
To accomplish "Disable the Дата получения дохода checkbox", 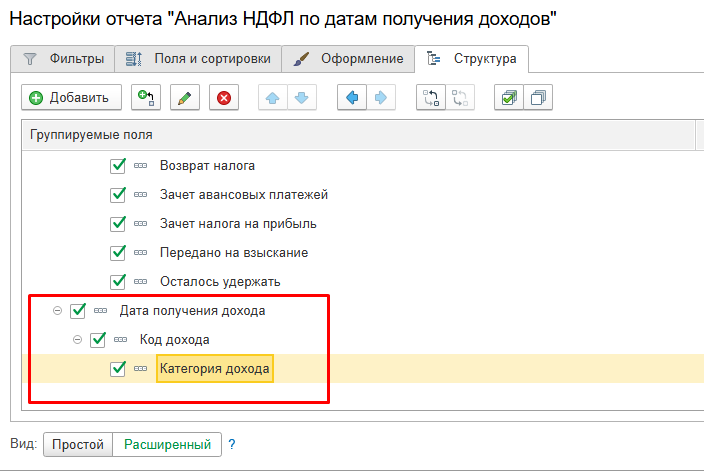I will tap(78, 311).
